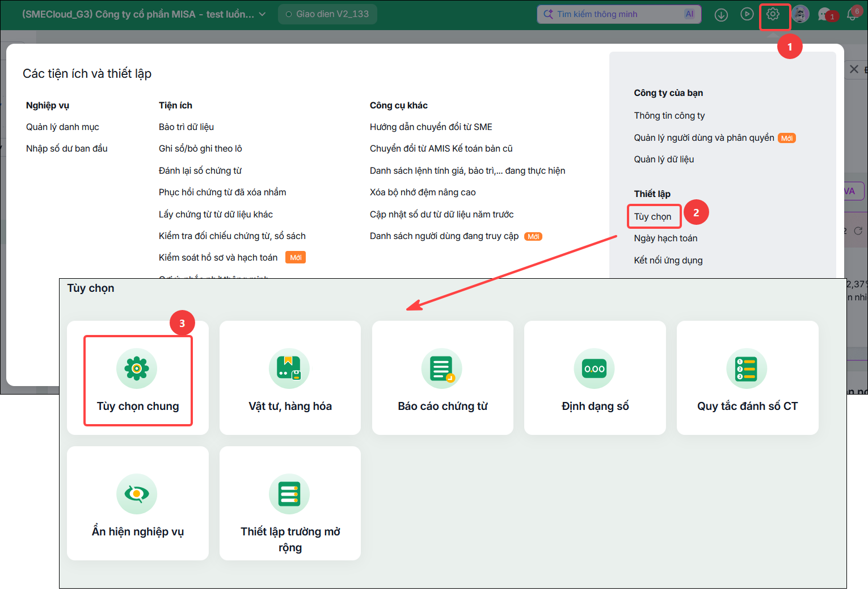This screenshot has width=868, height=595.
Task: Open Ẩn hiện nghiệp vụ eye tile
Action: (x=138, y=504)
